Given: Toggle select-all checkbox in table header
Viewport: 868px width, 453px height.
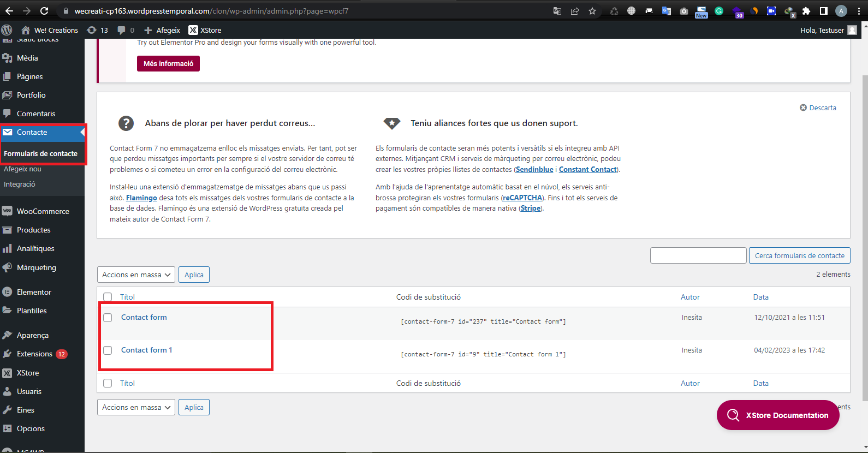Looking at the screenshot, I should (x=108, y=297).
